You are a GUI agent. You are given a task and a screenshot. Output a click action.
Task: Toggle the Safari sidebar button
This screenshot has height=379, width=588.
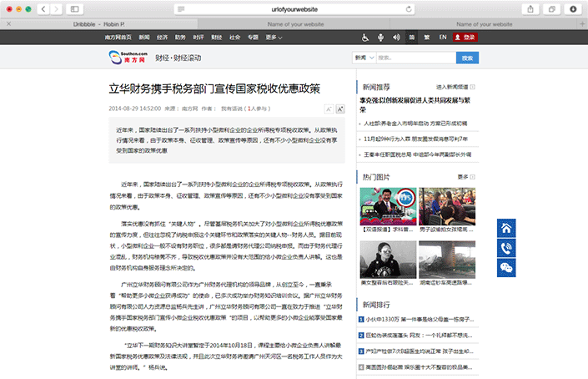click(x=74, y=8)
